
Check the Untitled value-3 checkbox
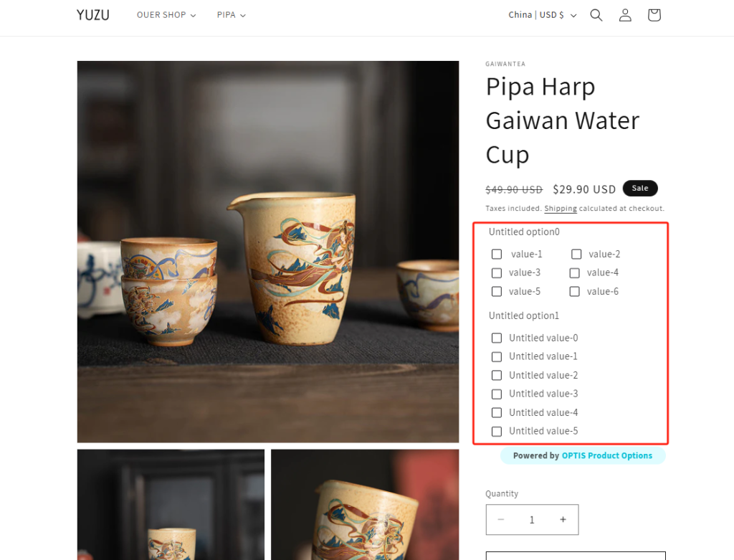pos(497,394)
